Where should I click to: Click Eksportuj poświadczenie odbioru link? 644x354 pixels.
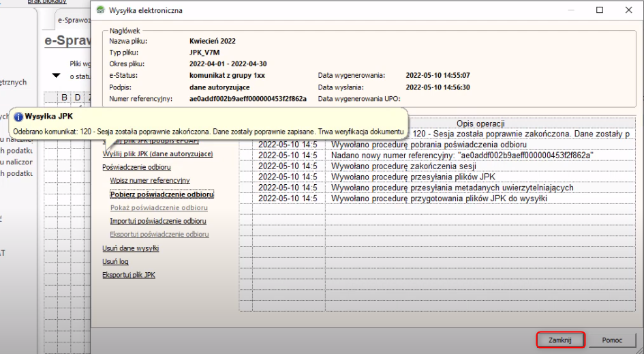tap(159, 234)
